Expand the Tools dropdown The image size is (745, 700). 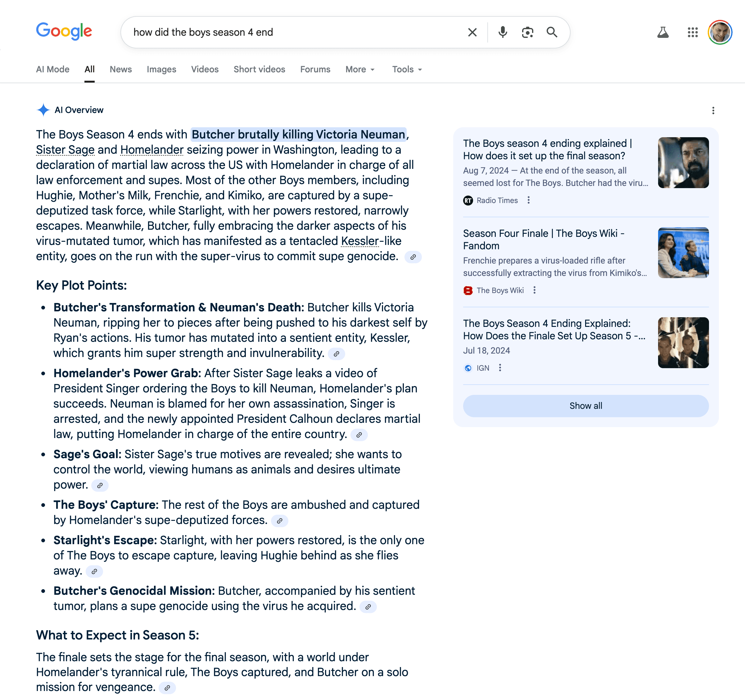click(x=407, y=69)
